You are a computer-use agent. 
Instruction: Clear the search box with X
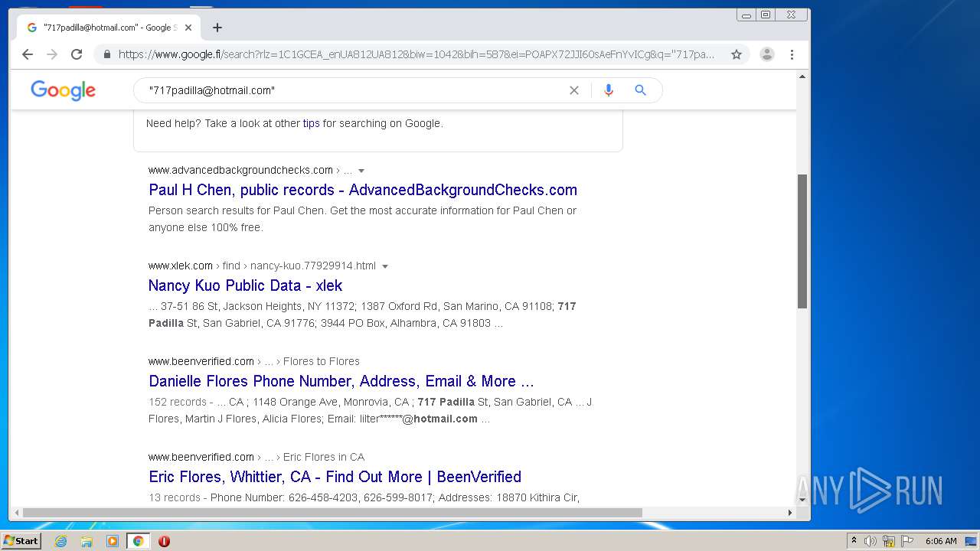[574, 90]
